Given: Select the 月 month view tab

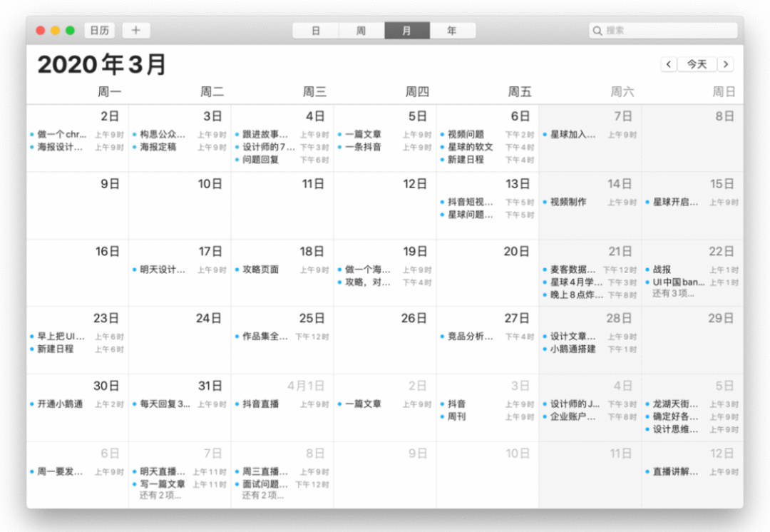Looking at the screenshot, I should pyautogui.click(x=406, y=31).
